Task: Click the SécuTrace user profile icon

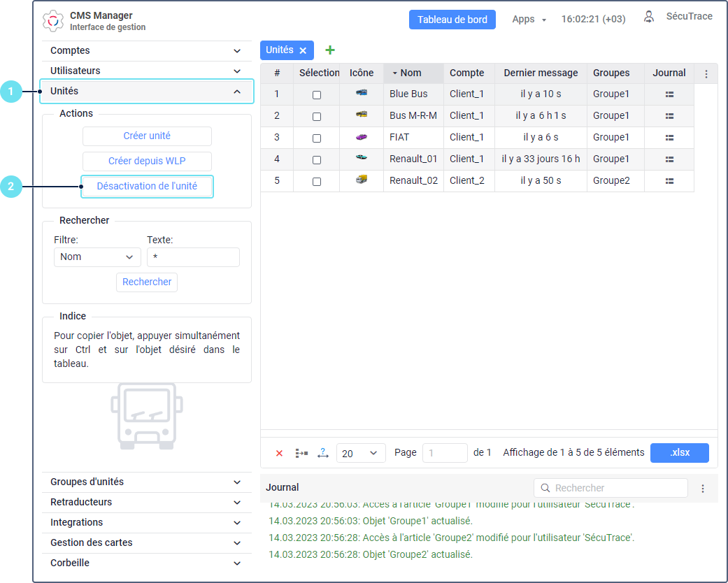Action: point(649,17)
